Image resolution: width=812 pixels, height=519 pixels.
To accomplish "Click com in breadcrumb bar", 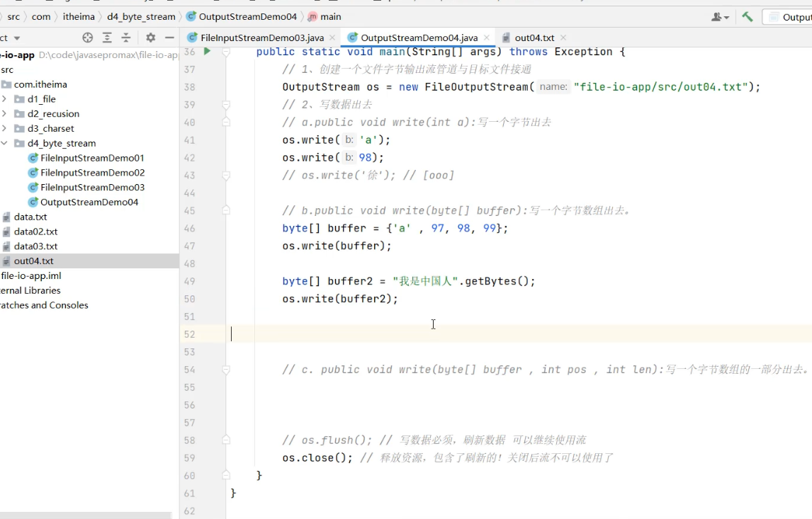I will click(41, 16).
